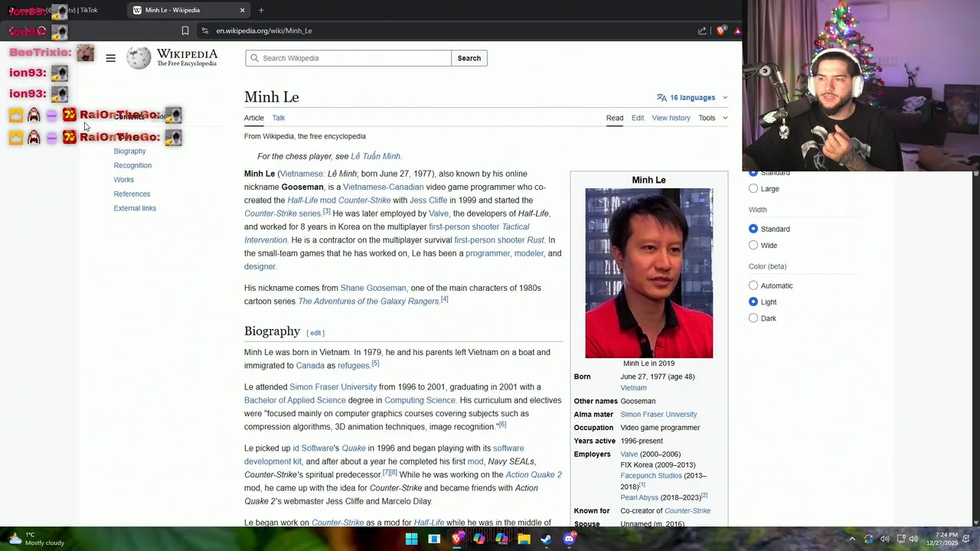Open the Simon Fraser University link in Biography

333,387
